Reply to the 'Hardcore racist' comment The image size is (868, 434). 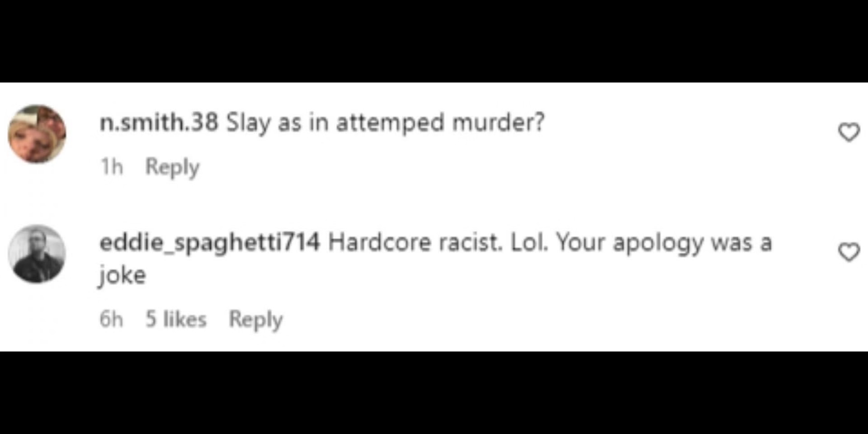tap(256, 320)
